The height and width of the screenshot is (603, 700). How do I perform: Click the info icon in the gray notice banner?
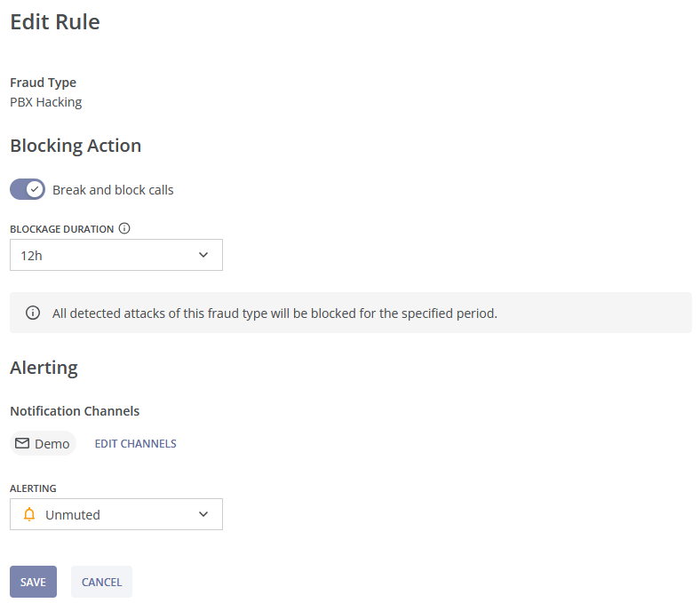coord(33,313)
